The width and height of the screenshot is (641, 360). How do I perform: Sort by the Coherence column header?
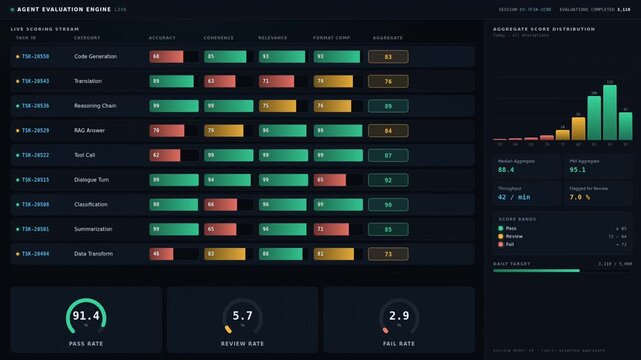tap(219, 38)
